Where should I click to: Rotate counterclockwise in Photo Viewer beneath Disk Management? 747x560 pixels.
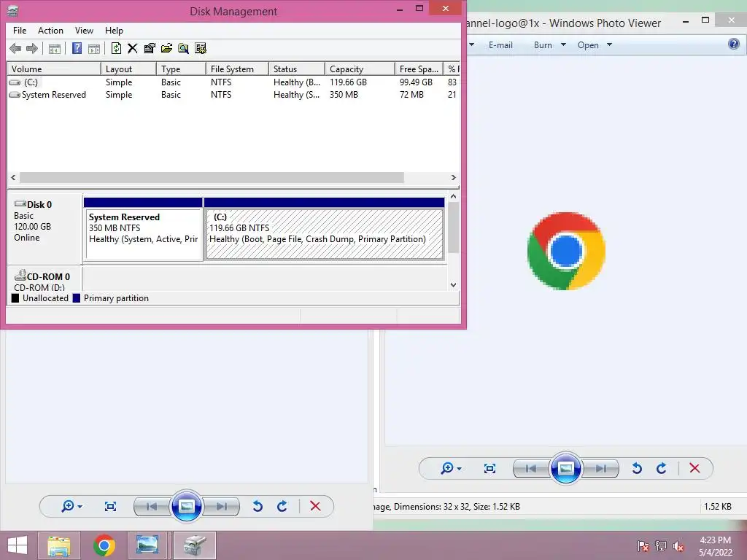(x=258, y=506)
